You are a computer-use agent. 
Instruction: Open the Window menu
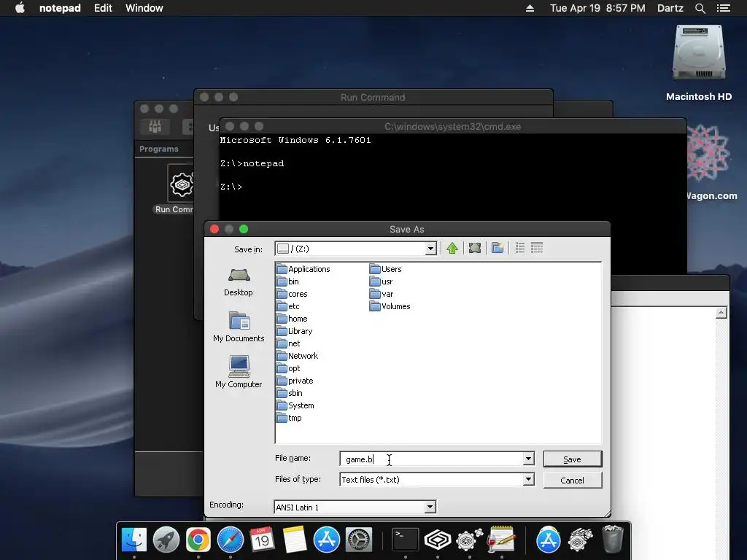(x=144, y=8)
